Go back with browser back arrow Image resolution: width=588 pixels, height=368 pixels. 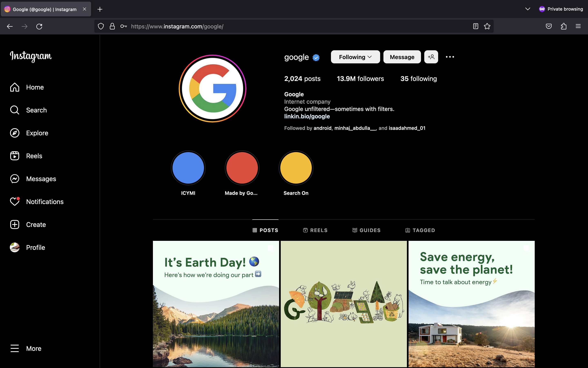point(10,26)
